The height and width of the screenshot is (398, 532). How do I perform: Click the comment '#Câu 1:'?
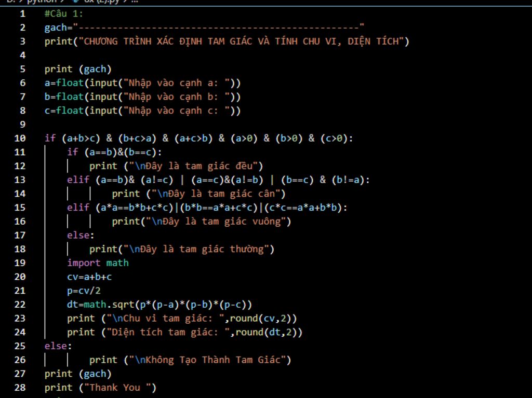[64, 13]
